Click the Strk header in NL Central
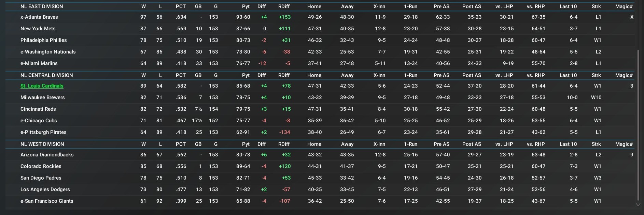 click(x=596, y=75)
